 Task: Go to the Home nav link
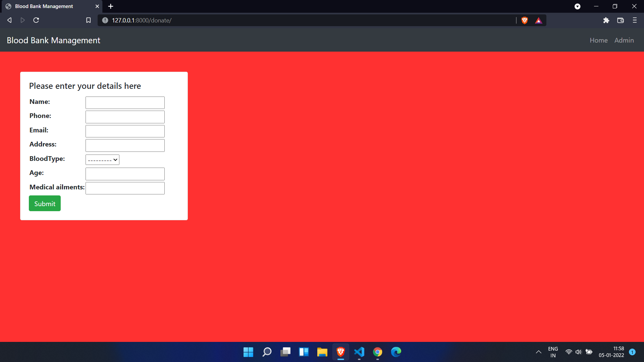point(598,40)
